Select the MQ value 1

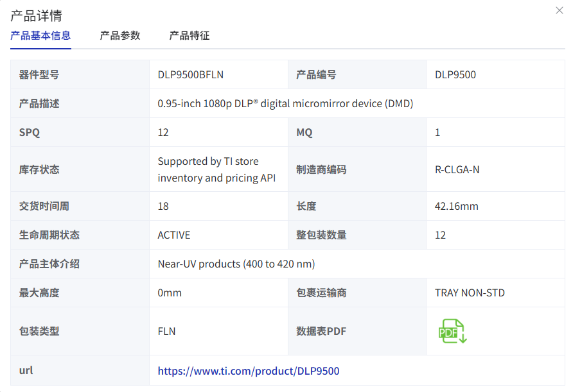437,133
